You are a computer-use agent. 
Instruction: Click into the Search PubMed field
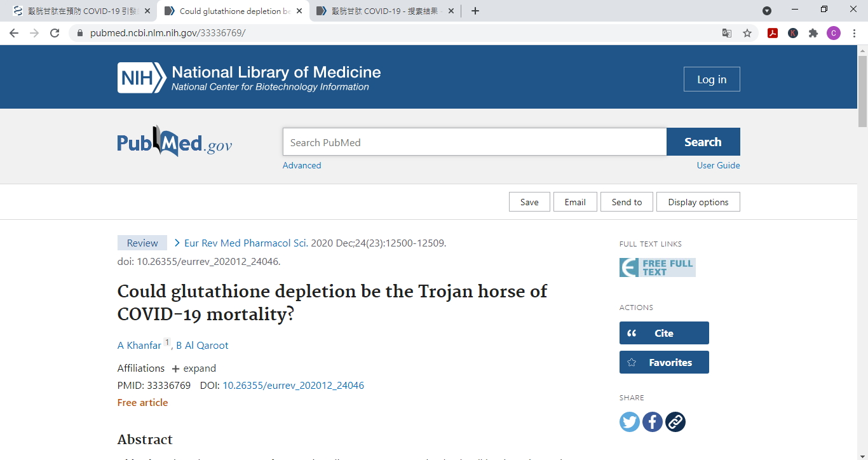[474, 142]
